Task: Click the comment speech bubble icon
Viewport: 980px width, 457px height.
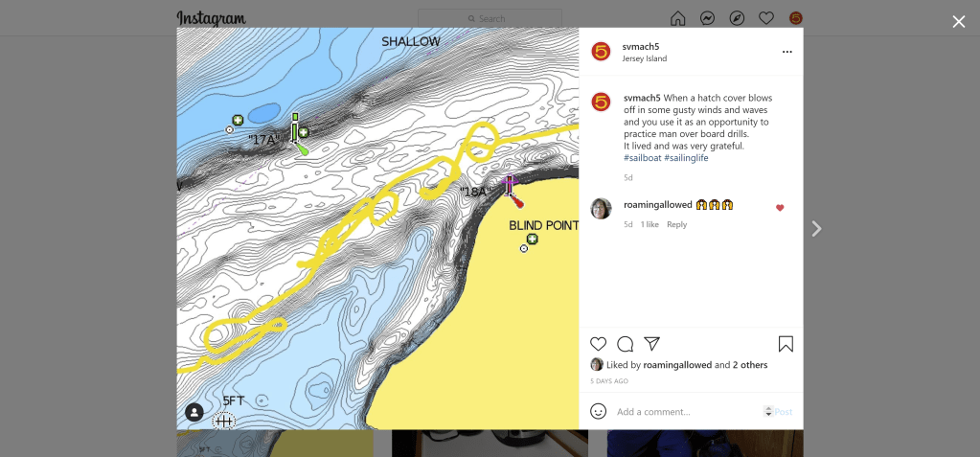Action: click(625, 344)
